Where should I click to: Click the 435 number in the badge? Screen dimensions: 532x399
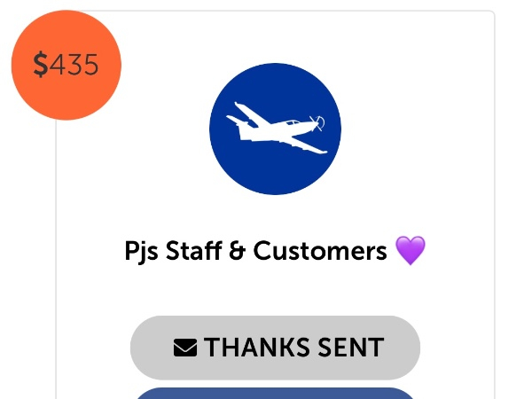74,65
